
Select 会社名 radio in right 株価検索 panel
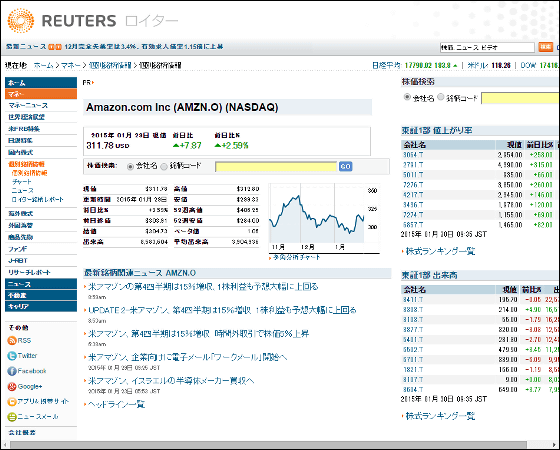point(407,97)
